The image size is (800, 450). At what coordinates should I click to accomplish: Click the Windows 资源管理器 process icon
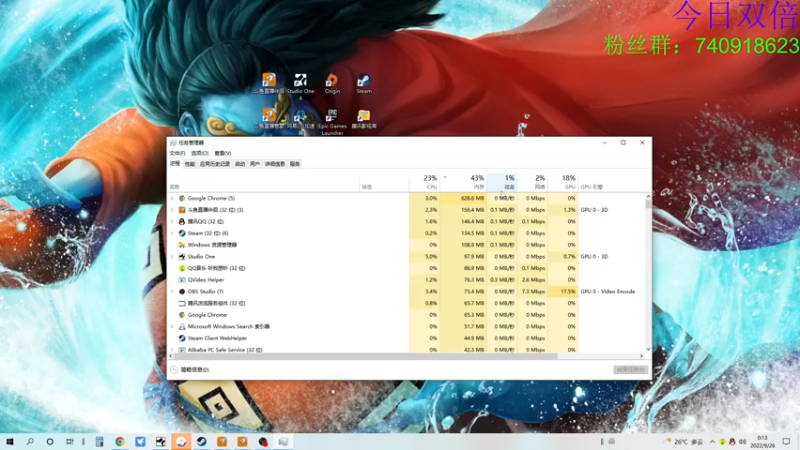[x=182, y=245]
